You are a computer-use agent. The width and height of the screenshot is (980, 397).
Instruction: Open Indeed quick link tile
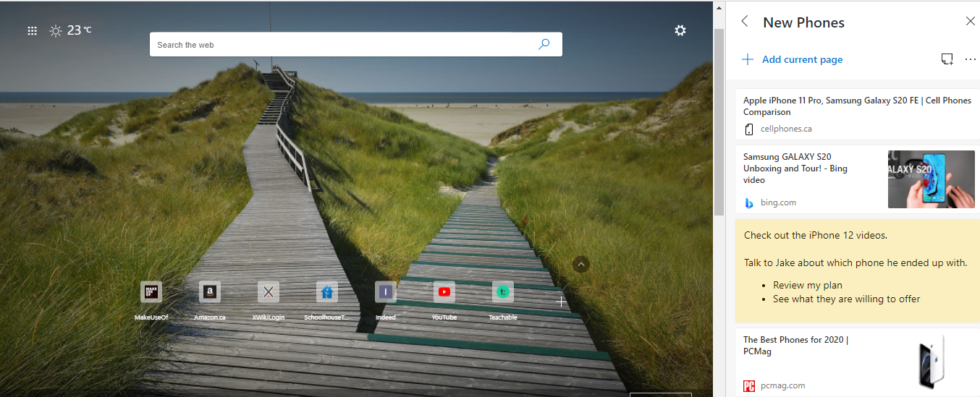[x=385, y=292]
